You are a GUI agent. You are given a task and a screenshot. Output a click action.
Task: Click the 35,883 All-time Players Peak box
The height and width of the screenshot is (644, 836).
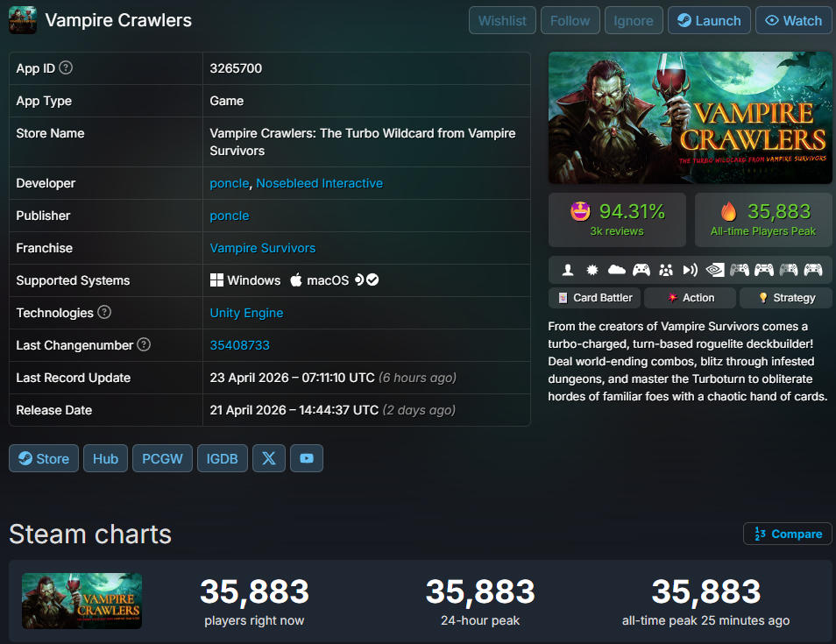point(763,220)
